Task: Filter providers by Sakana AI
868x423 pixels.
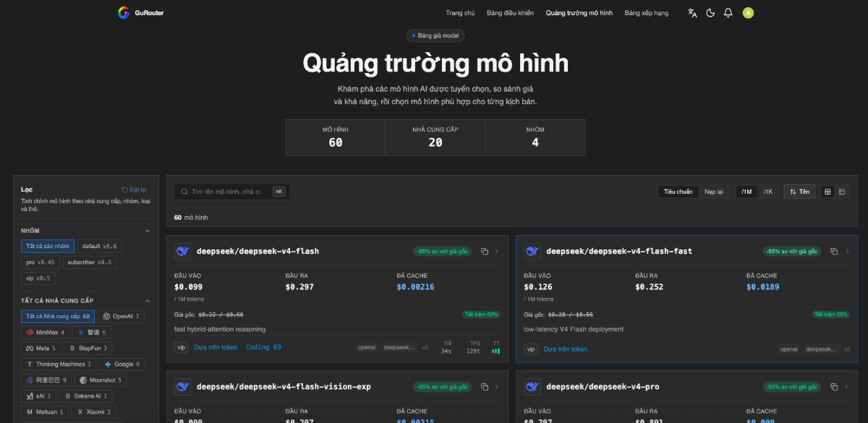Action: click(x=85, y=396)
